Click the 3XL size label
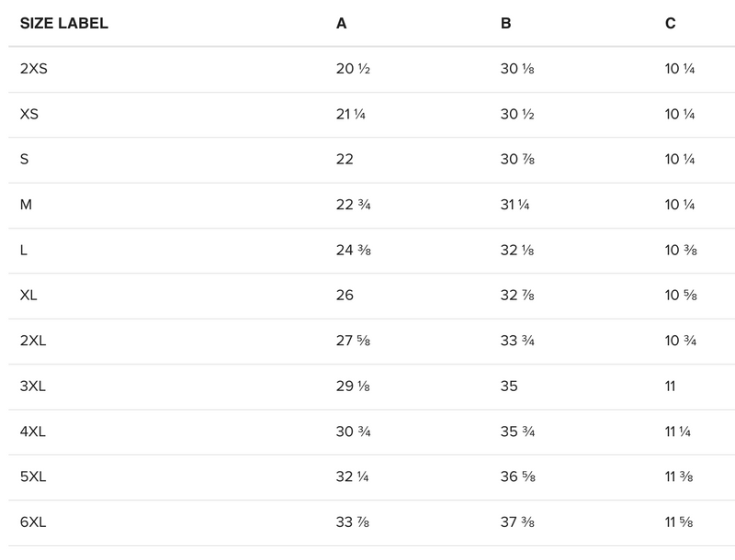This screenshot has height=560, width=735. (x=33, y=386)
